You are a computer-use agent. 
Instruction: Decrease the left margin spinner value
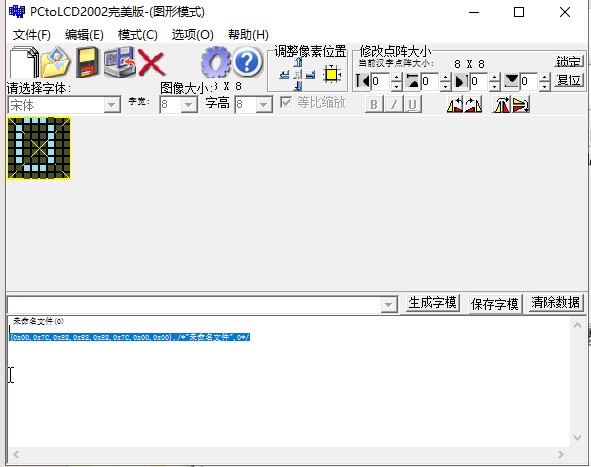(397, 86)
